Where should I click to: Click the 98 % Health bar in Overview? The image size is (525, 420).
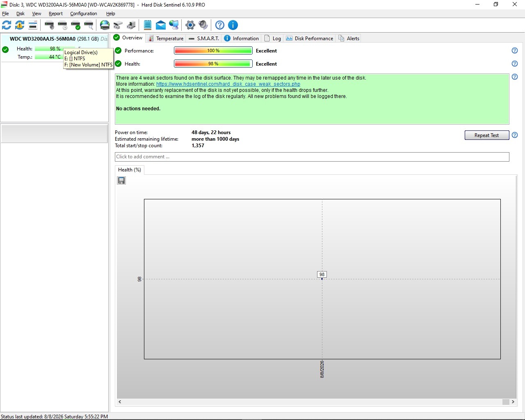click(x=213, y=64)
